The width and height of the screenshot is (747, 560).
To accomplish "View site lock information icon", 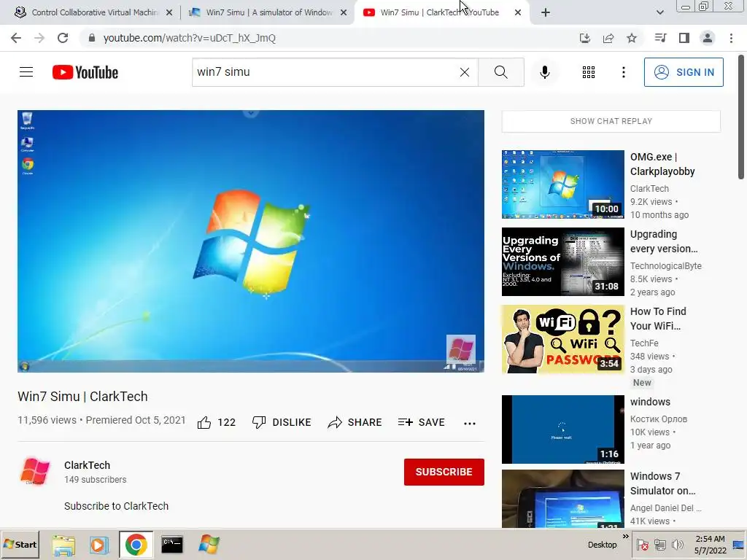I will tap(92, 38).
